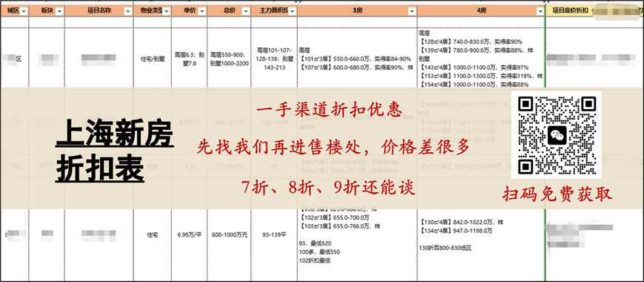Screen dimensions: 644x282
Task: Open the 物业类型 column filter dropdown
Action: point(166,12)
